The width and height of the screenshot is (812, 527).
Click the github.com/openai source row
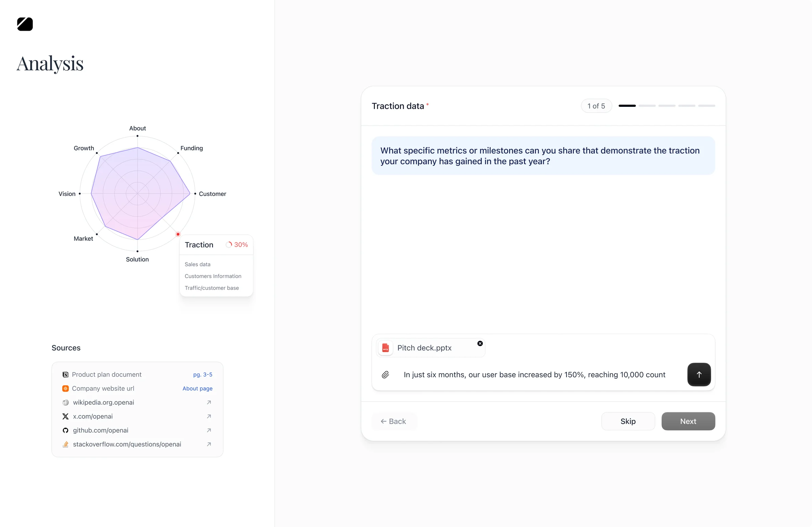137,430
